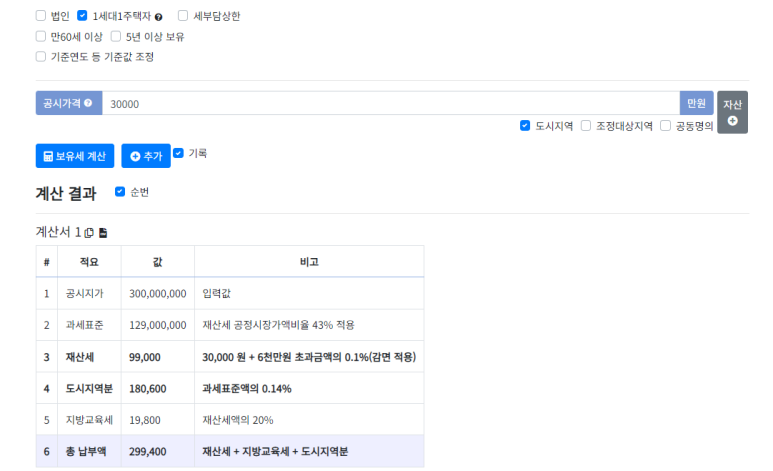The width and height of the screenshot is (773, 471).
Task: Click the 99,000 재산세 value
Action: [145, 357]
